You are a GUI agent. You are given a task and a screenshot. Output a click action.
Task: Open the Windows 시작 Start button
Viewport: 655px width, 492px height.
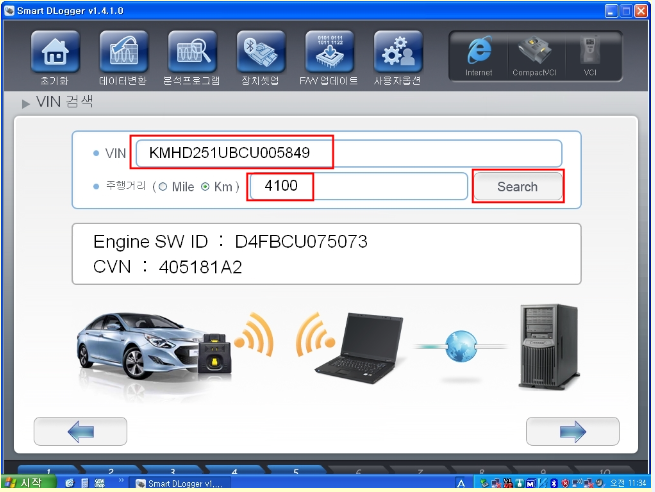[28, 483]
